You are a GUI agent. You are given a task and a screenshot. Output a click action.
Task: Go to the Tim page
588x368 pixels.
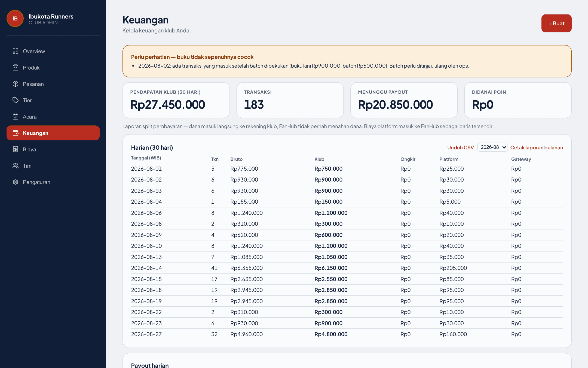click(53, 166)
